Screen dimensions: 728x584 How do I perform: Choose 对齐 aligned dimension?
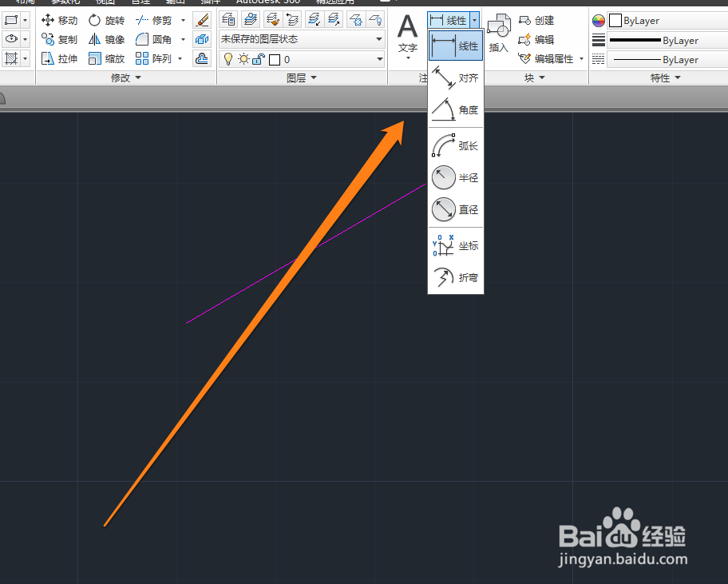[x=456, y=77]
